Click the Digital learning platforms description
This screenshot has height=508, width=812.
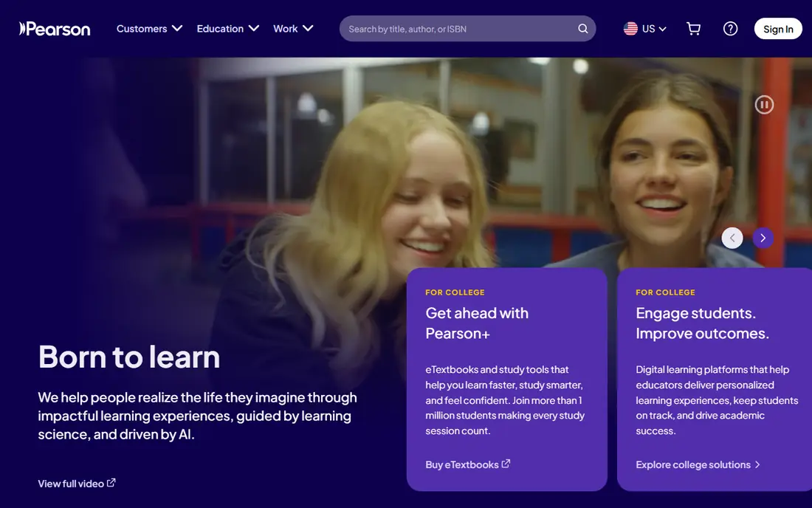click(717, 399)
